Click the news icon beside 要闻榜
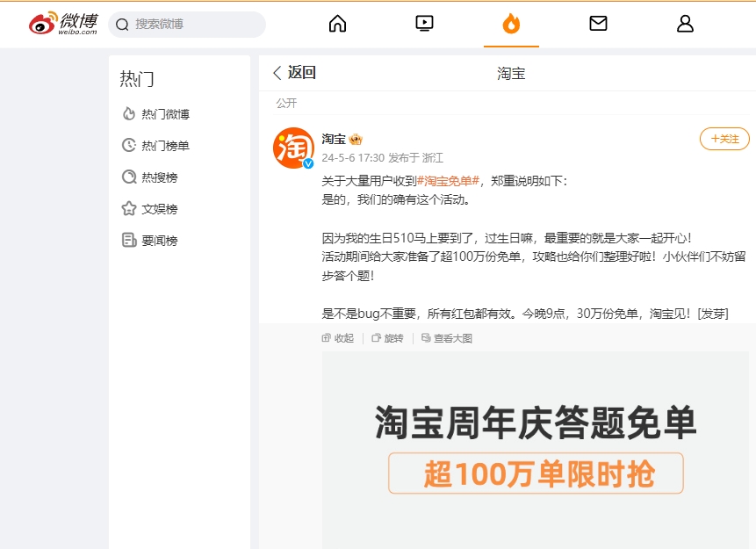This screenshot has width=756, height=549. (129, 240)
